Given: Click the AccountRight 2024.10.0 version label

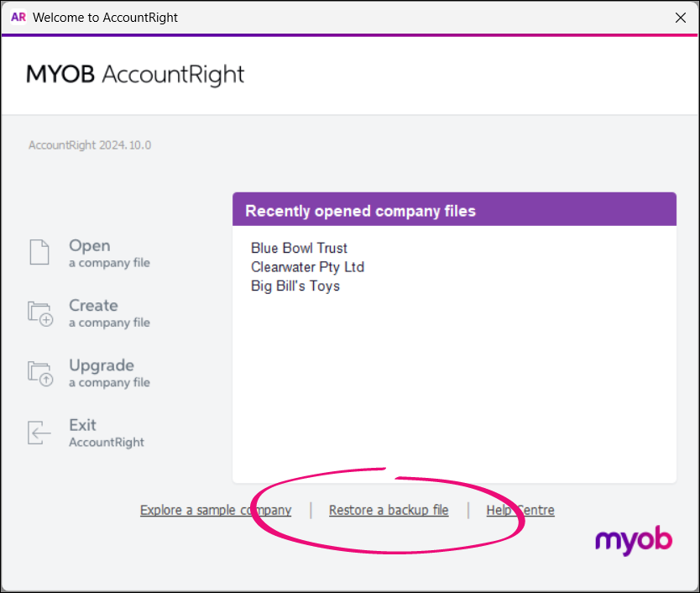Looking at the screenshot, I should (x=89, y=144).
